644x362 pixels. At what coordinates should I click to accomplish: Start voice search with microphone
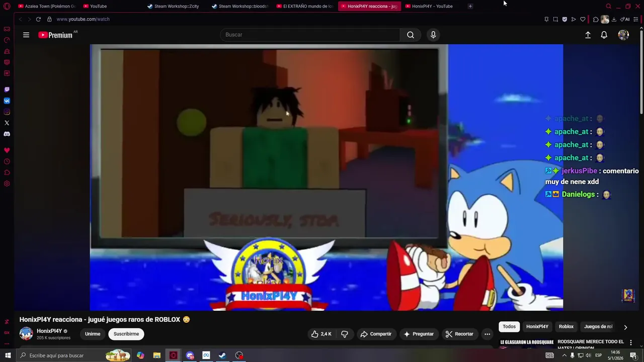(433, 35)
